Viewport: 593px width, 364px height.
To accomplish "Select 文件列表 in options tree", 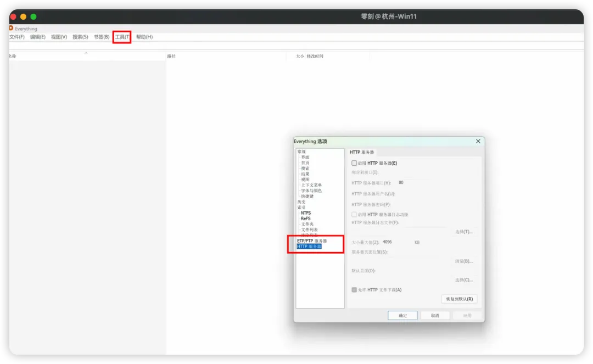I will click(x=309, y=230).
